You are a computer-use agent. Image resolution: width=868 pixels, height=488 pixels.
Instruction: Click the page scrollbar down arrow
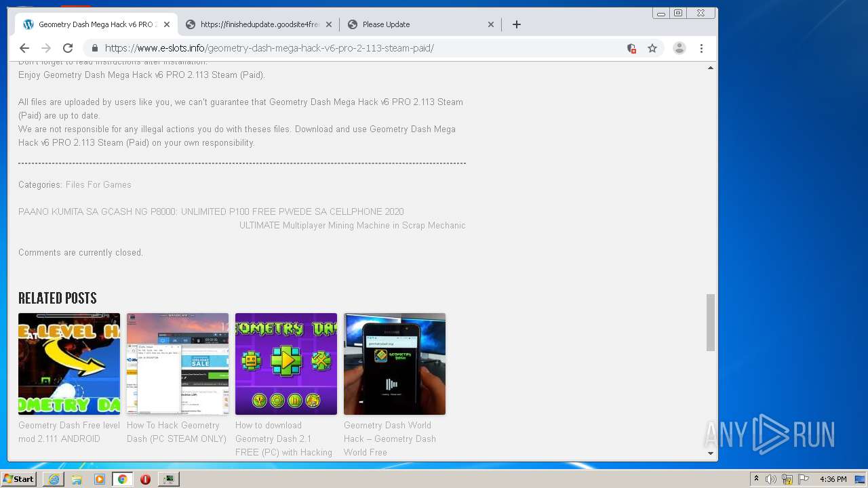click(x=711, y=453)
